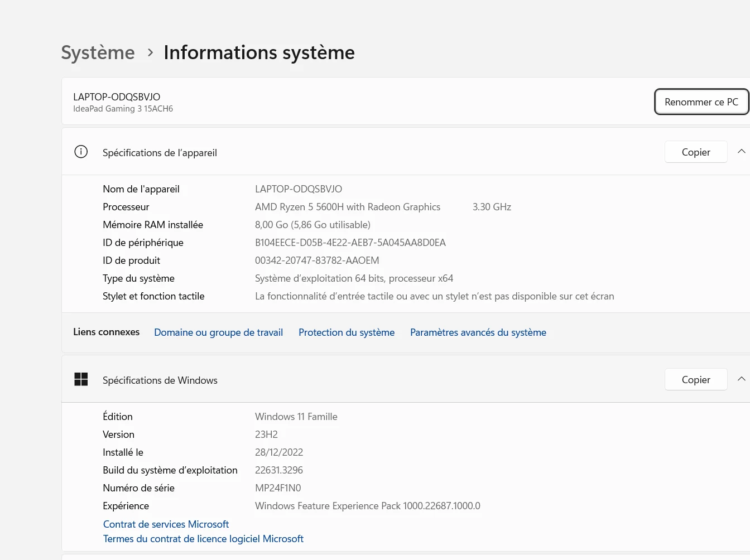The width and height of the screenshot is (750, 560).
Task: Click the Informations système page title
Action: coord(259,52)
